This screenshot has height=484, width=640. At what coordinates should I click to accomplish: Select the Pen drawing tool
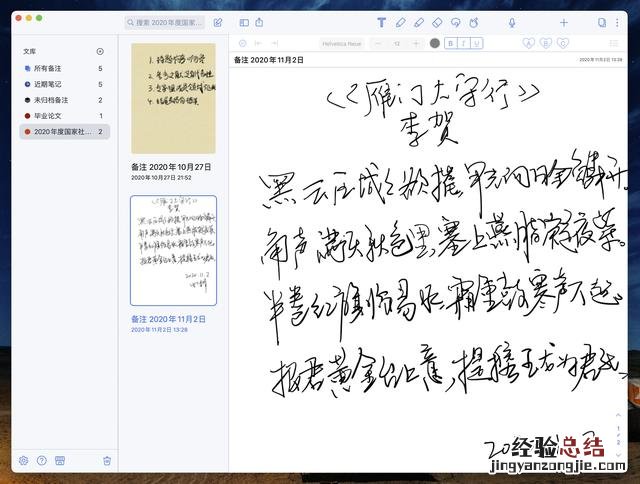[x=401, y=22]
